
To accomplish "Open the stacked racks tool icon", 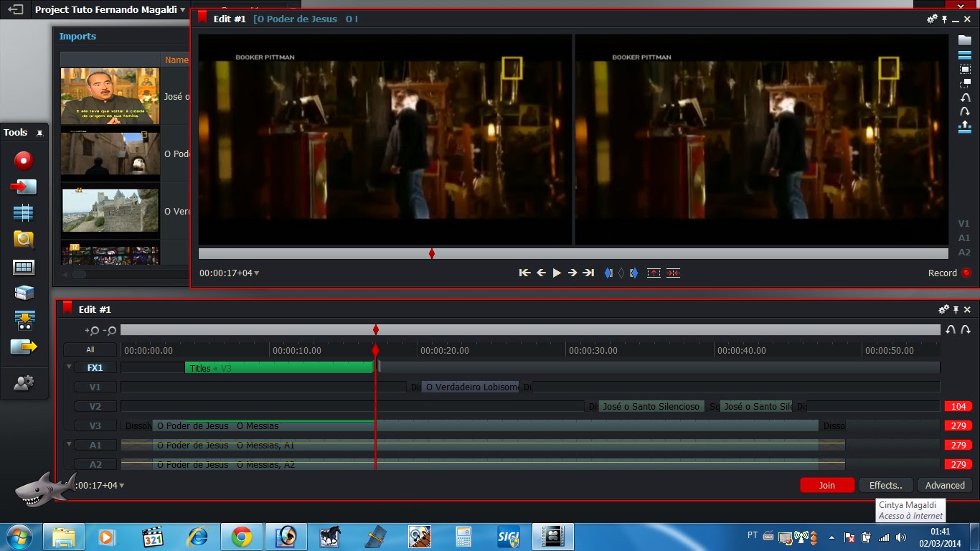I will 24,293.
